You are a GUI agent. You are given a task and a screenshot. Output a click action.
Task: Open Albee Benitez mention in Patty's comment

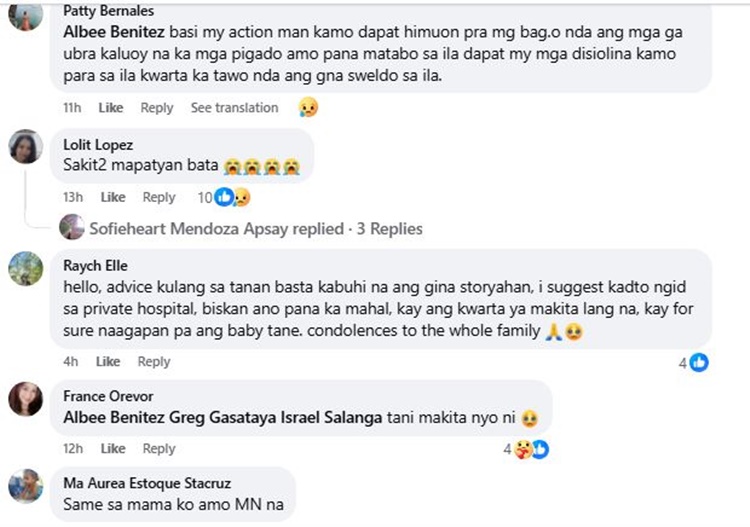tap(105, 30)
